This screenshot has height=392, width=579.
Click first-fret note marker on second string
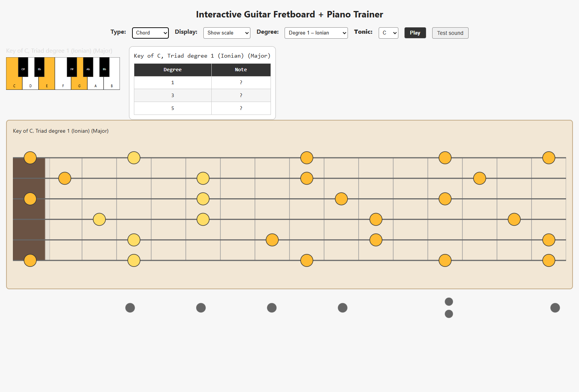pyautogui.click(x=65, y=178)
